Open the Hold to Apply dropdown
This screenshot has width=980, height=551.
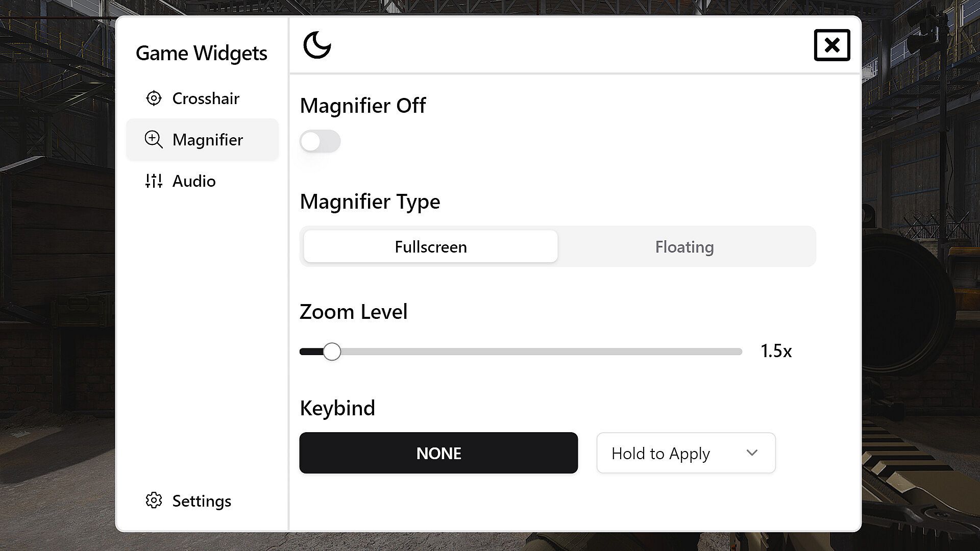tap(685, 453)
